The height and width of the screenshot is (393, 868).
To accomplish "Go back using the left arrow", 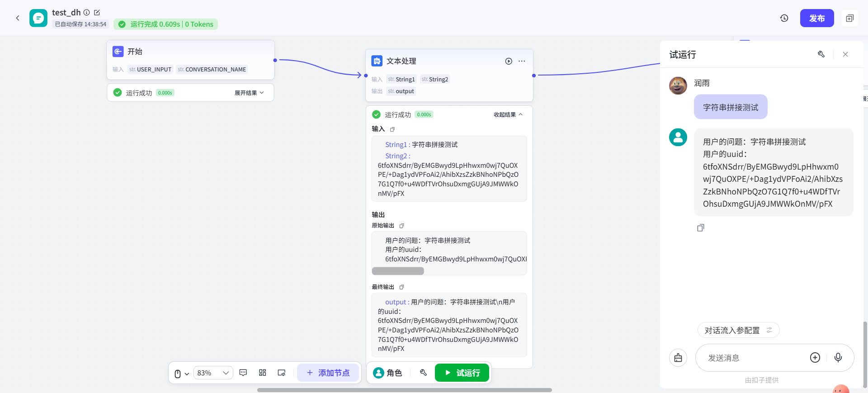I will (18, 18).
